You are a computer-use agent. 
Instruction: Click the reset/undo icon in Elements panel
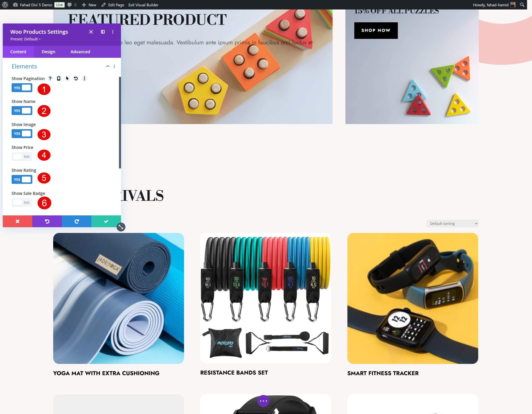[x=76, y=79]
